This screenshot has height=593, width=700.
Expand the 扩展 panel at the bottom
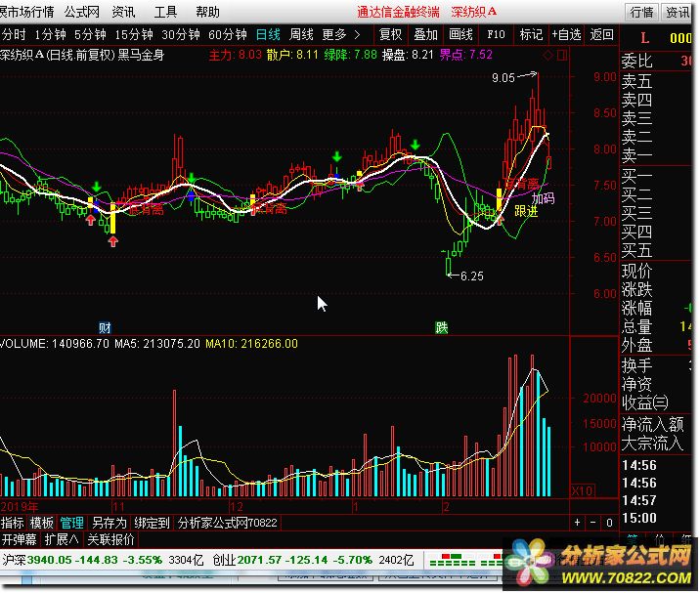pos(62,539)
